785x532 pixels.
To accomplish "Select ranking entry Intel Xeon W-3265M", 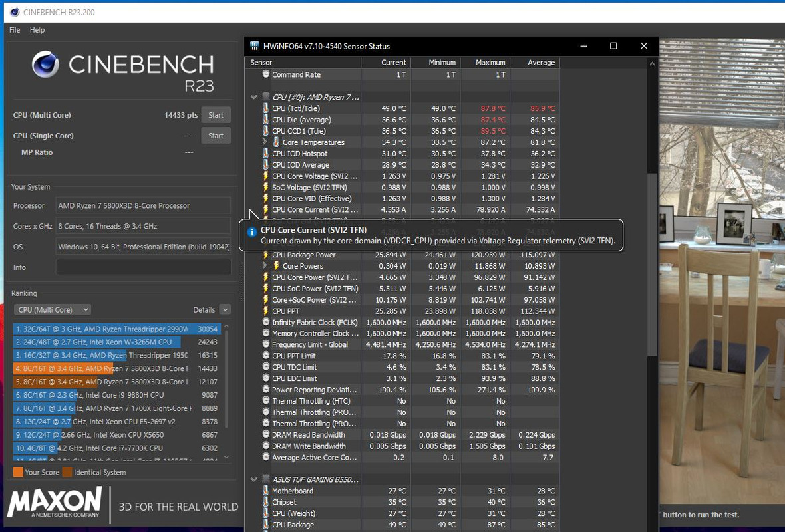I will click(116, 342).
